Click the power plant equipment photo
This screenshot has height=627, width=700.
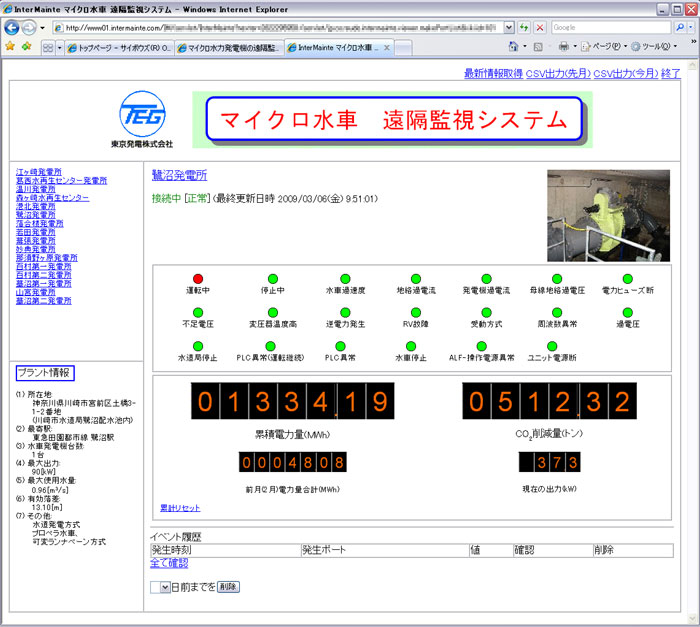pyautogui.click(x=608, y=215)
